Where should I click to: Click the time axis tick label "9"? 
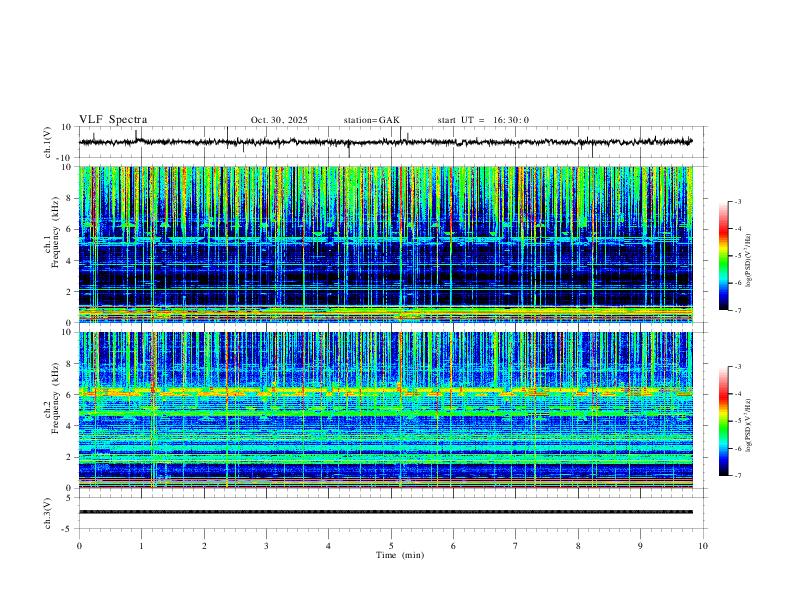[x=640, y=546]
